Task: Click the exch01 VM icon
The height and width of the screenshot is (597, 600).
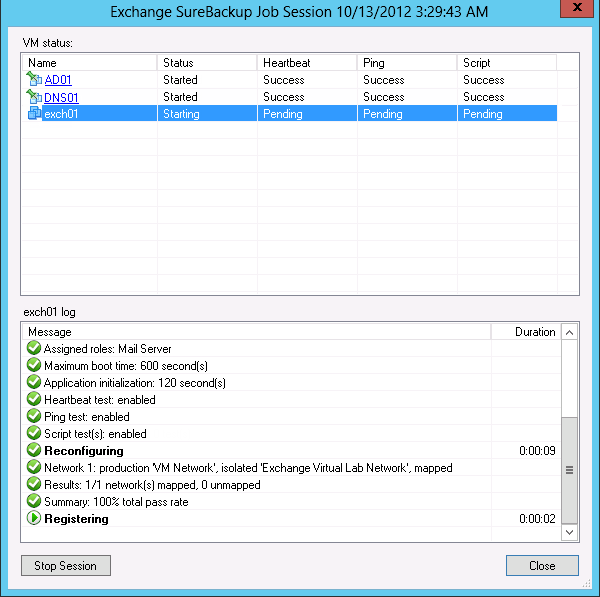Action: pyautogui.click(x=35, y=113)
